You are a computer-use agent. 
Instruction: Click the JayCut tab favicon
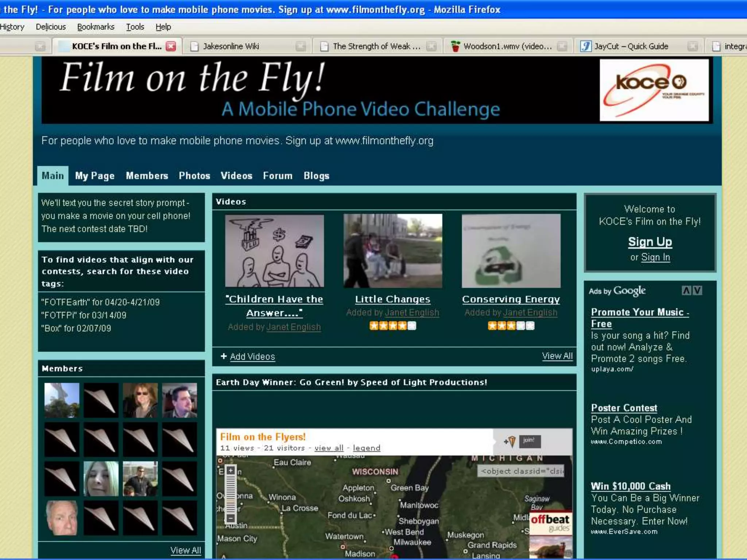point(586,46)
